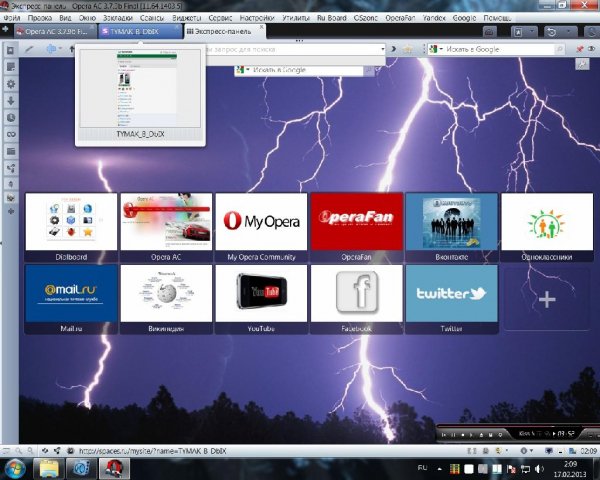The image size is (600, 480).
Task: Click the taskbar clock showing 2:09
Action: 570,469
